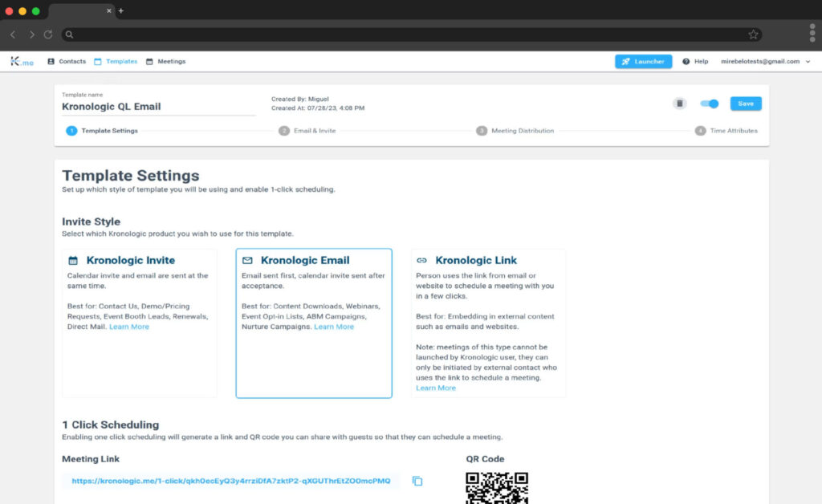This screenshot has width=822, height=504.
Task: Edit the Template name field
Action: pos(158,107)
